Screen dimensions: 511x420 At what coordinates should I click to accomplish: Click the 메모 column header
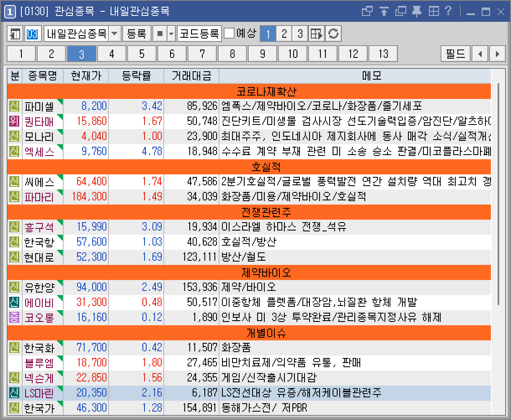click(355, 76)
